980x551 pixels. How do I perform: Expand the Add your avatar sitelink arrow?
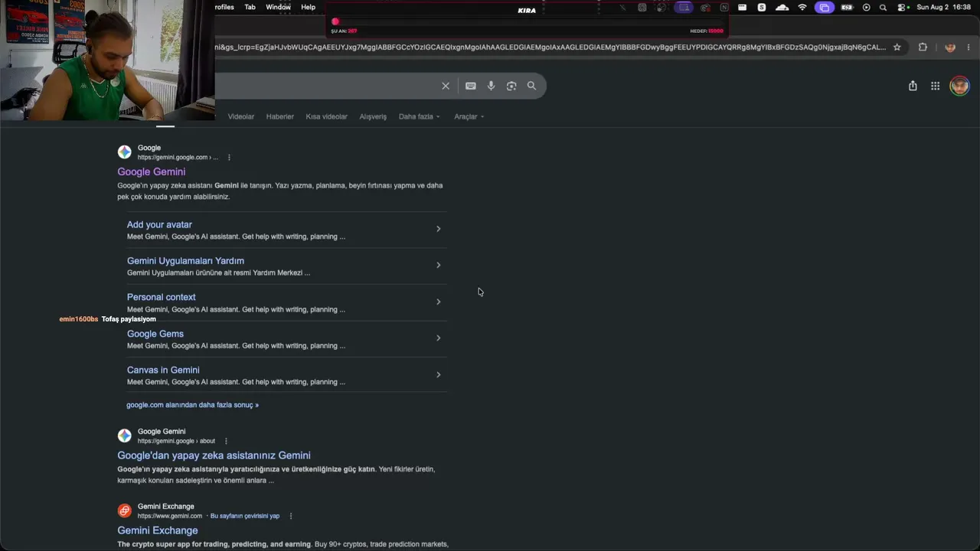coord(438,229)
